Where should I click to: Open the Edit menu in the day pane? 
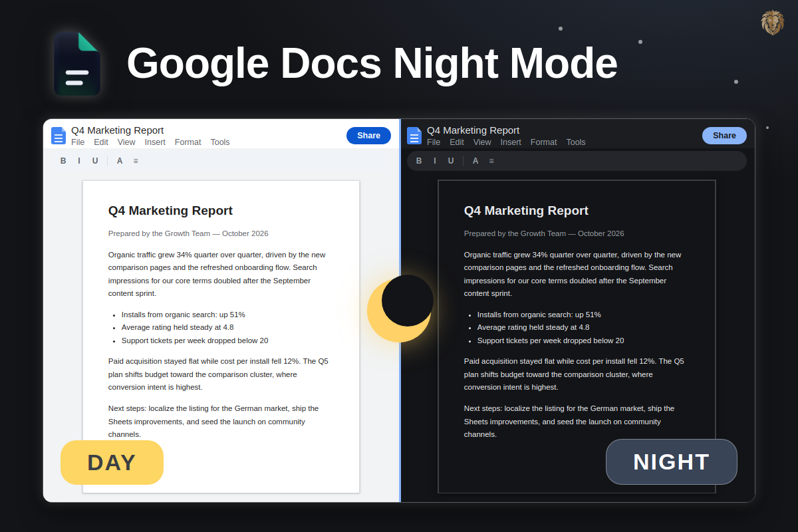coord(101,142)
